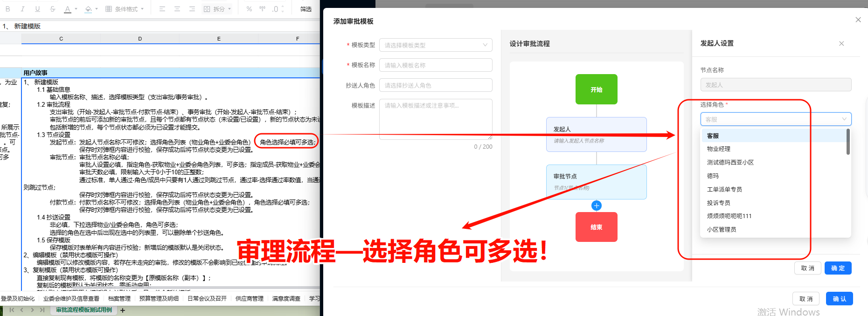Add a new sheet with plus icon
868x316 pixels.
(x=123, y=310)
